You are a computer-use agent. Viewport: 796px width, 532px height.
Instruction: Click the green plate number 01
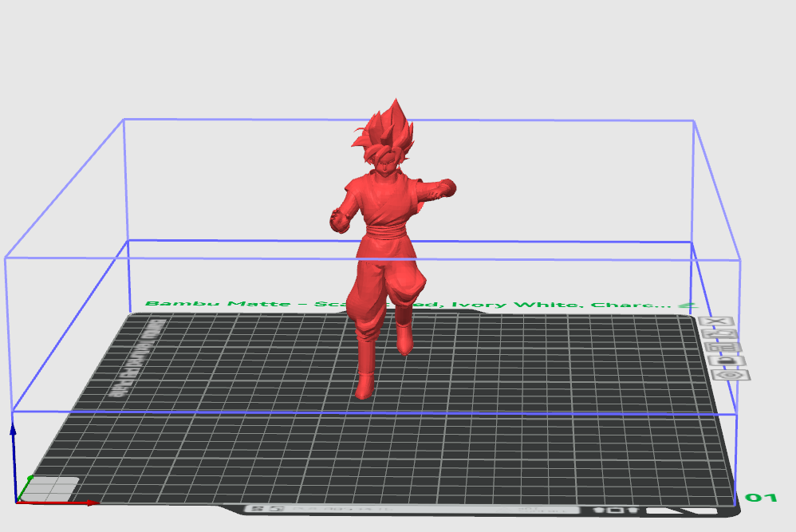[x=760, y=498]
